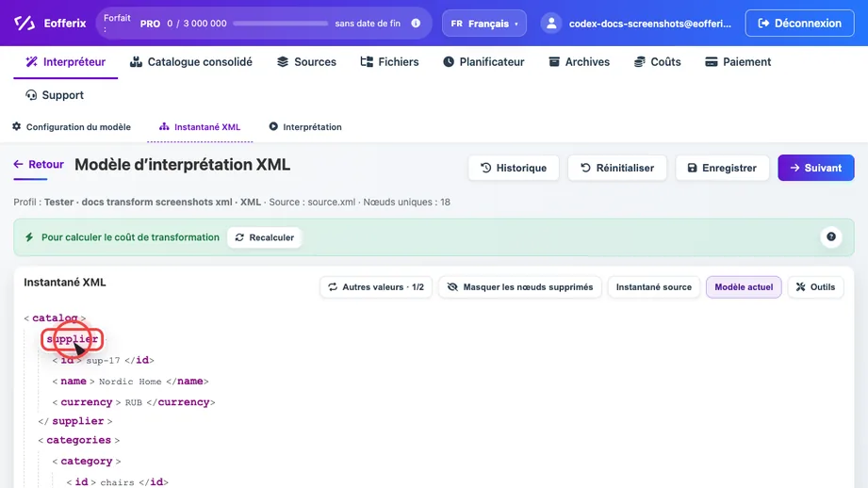
Task: Switch to Instantané source view
Action: [654, 287]
